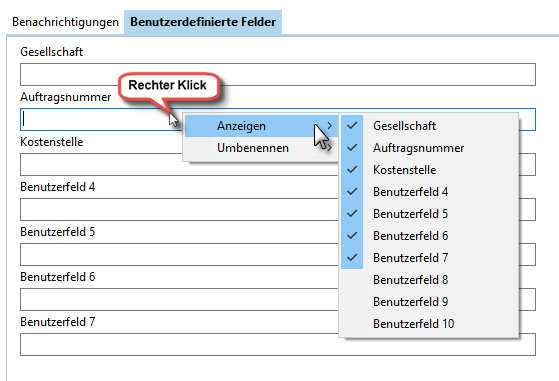Show Benutzerfeld 9 via the submenu
The width and height of the screenshot is (559, 381).
point(429,302)
